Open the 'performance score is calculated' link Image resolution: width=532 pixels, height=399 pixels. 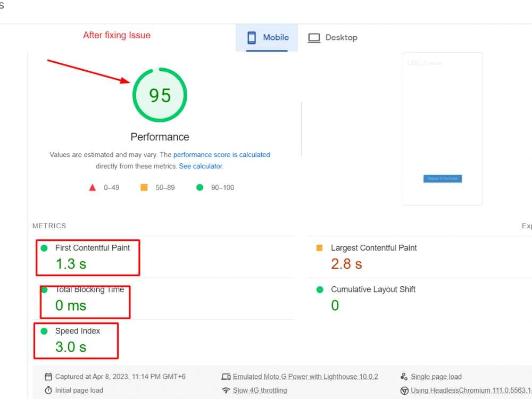221,155
